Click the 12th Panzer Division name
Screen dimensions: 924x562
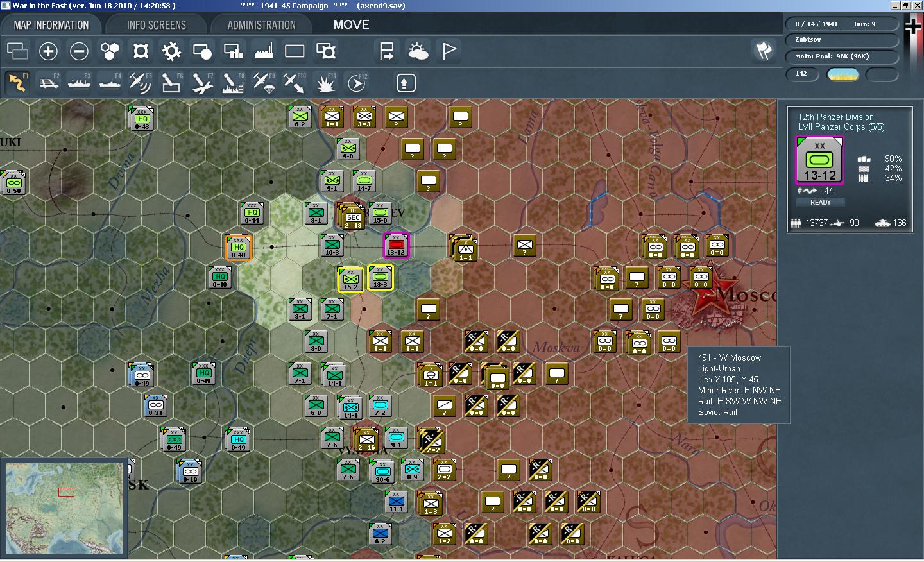click(x=835, y=117)
